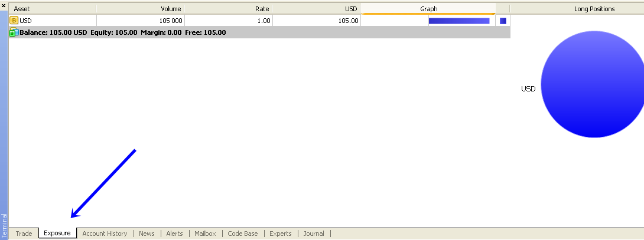This screenshot has width=644, height=240.
Task: Switch to the Experts tab
Action: tap(281, 234)
